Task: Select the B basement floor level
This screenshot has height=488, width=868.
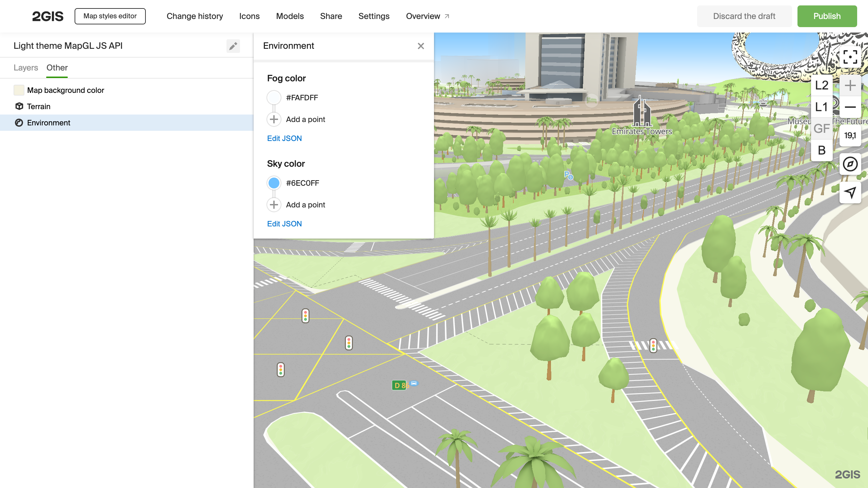Action: coord(822,150)
